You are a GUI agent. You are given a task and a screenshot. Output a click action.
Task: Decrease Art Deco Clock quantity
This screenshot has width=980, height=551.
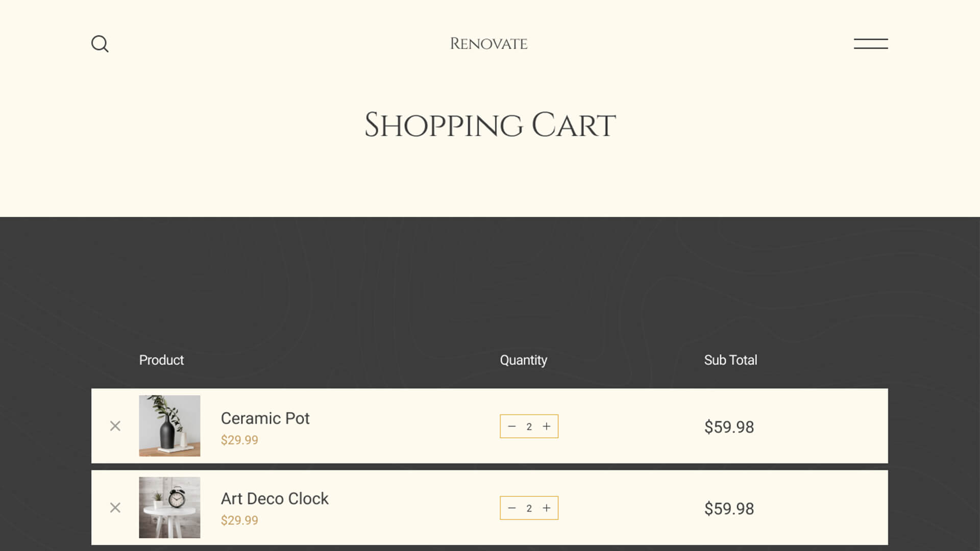[x=512, y=508]
